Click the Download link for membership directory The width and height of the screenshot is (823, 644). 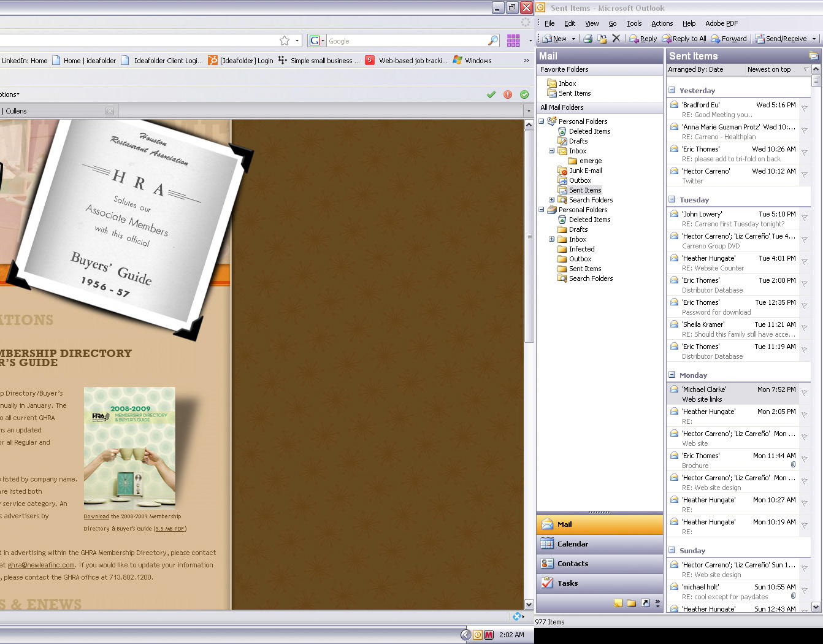click(x=96, y=516)
